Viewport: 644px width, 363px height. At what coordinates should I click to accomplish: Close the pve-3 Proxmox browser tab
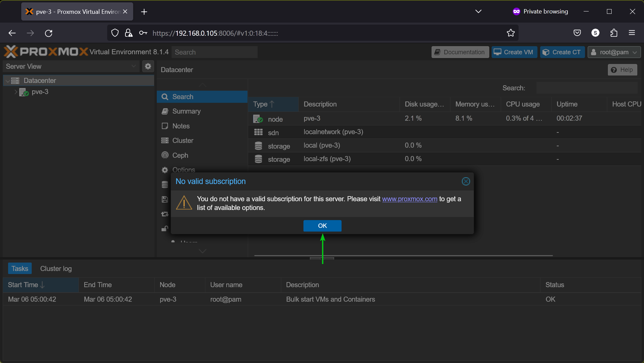coord(125,11)
